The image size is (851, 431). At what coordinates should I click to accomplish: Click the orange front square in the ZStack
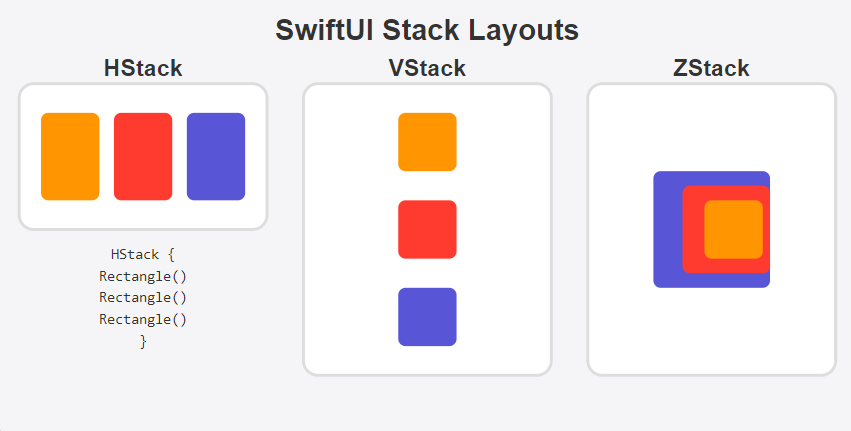tap(733, 229)
